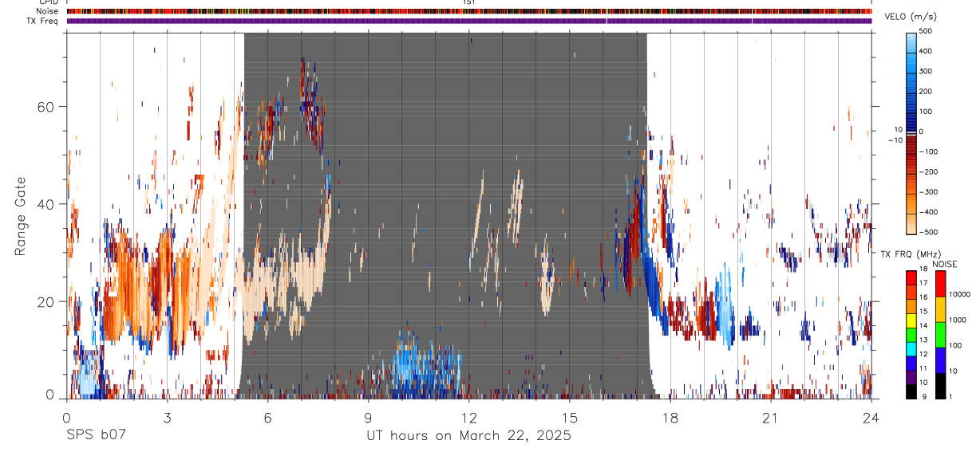Click the 18 tick on UT hours axis
This screenshot has width=980, height=452.
tap(670, 417)
